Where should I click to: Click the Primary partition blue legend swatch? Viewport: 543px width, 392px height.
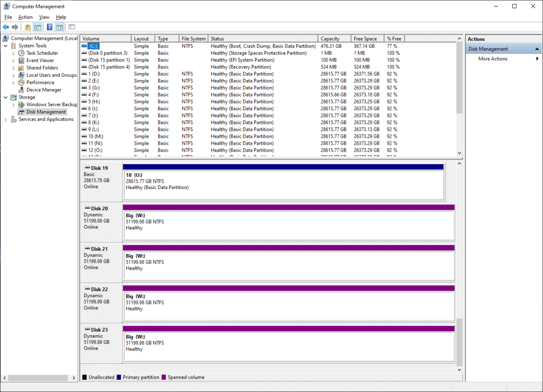click(x=119, y=377)
